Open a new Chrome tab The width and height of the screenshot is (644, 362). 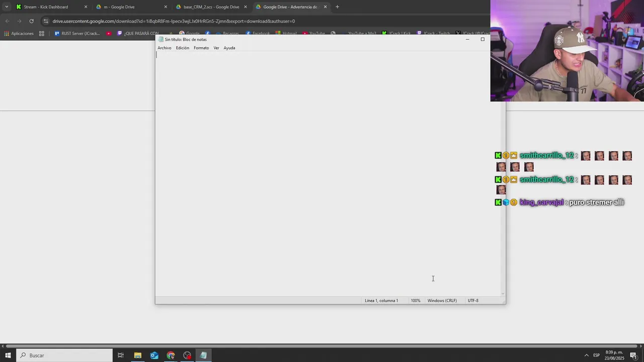(337, 7)
